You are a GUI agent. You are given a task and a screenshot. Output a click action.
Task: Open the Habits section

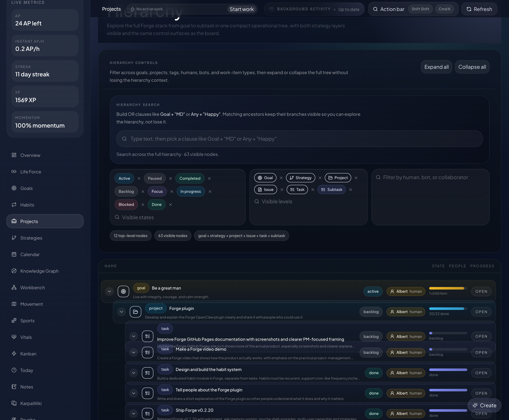[x=27, y=205]
